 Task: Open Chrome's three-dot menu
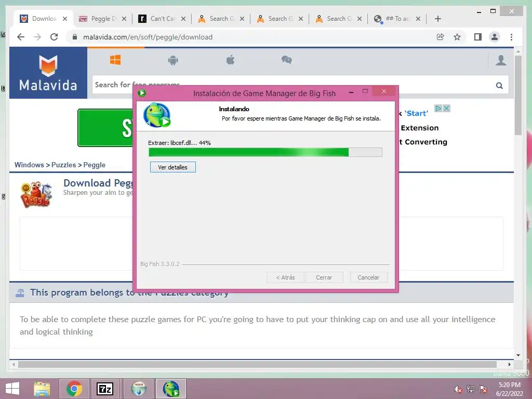tap(511, 37)
